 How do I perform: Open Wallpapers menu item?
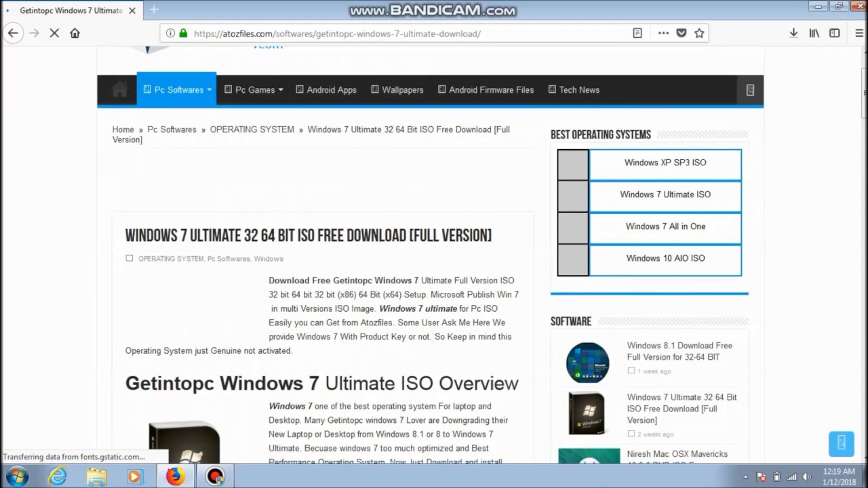(397, 89)
